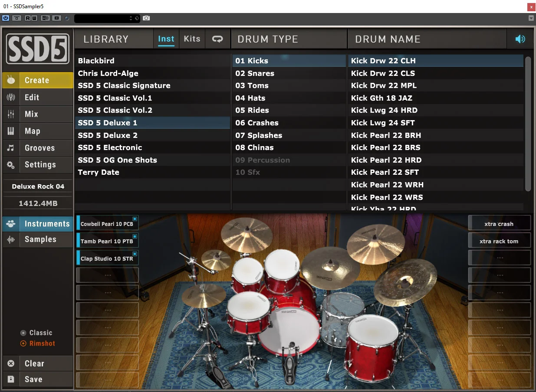Click the Deluxe Rock 04 kit name
Image resolution: width=536 pixels, height=392 pixels.
[x=38, y=186]
